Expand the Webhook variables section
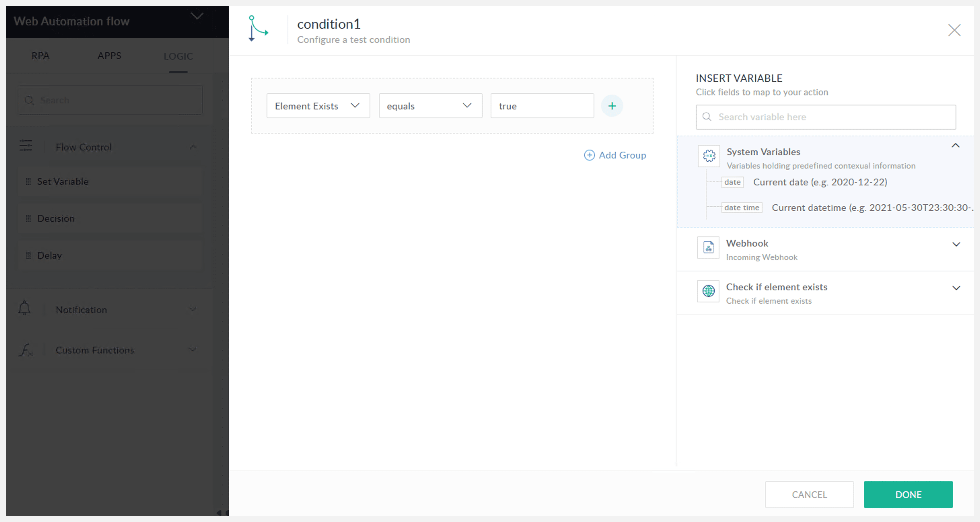The image size is (980, 522). 956,244
